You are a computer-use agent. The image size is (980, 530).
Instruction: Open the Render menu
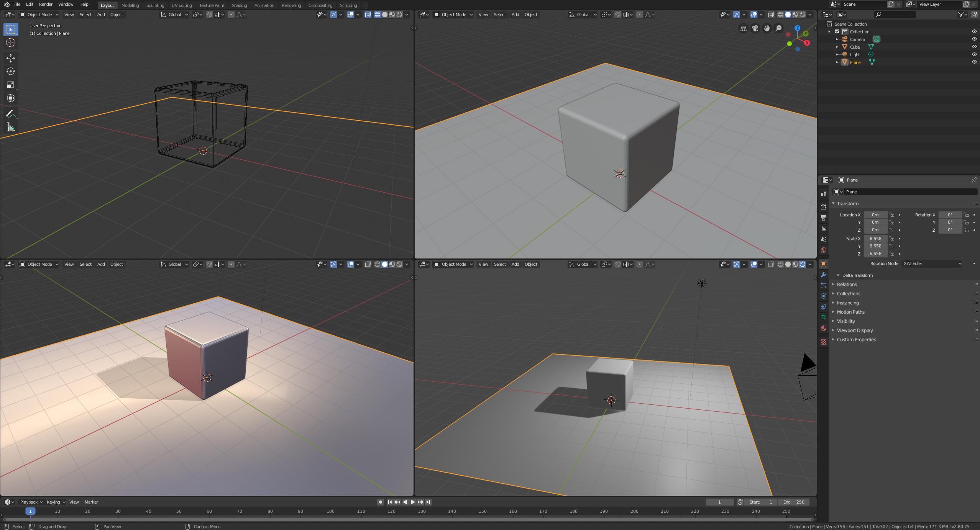point(46,4)
